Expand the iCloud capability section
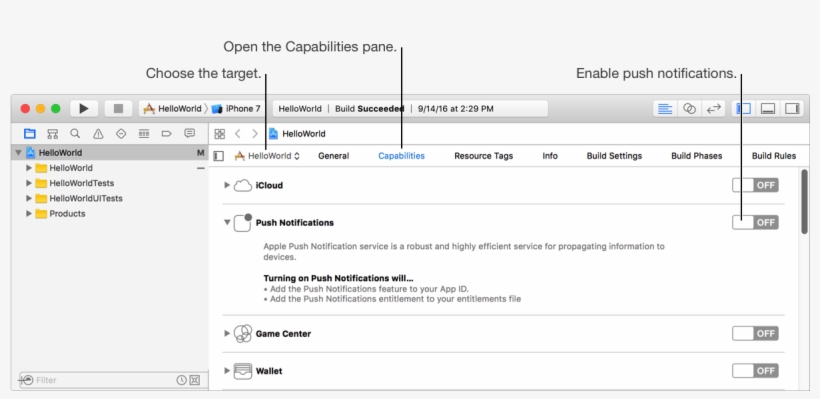 (227, 185)
